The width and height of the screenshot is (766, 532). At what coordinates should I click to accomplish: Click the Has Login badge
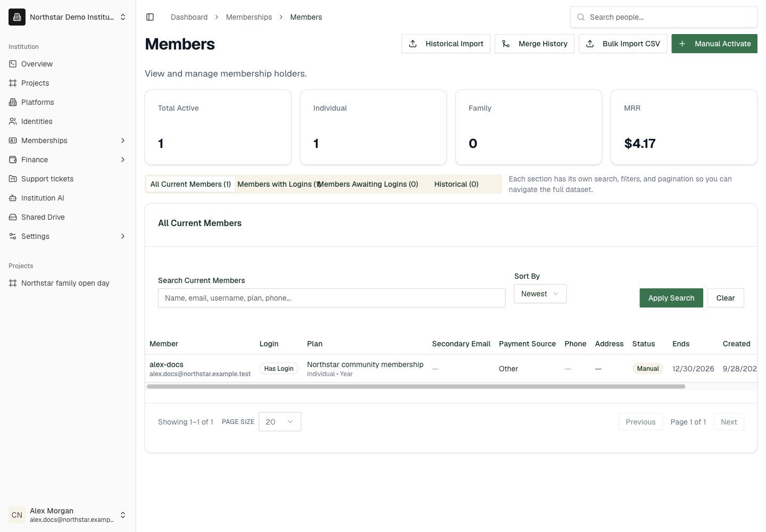point(279,369)
